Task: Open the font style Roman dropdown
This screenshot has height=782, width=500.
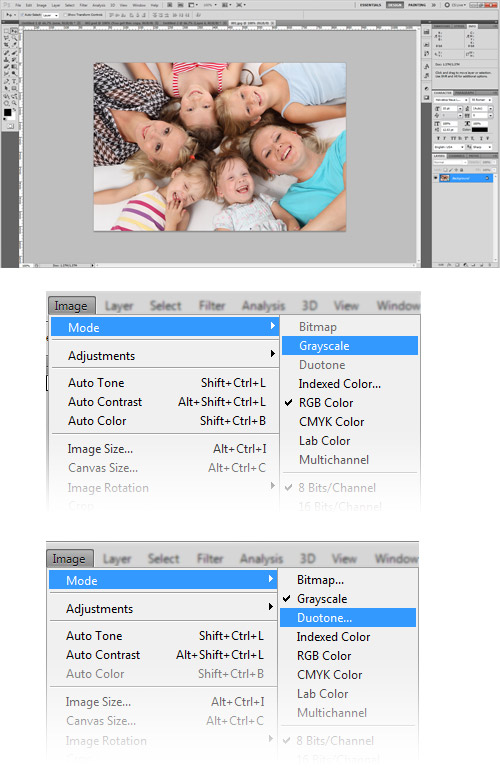Action: [481, 100]
